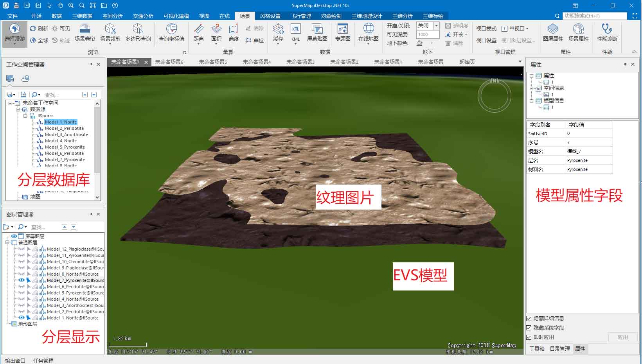
Task: Open the 开启/关闭 underground dropdown
Action: click(x=436, y=25)
